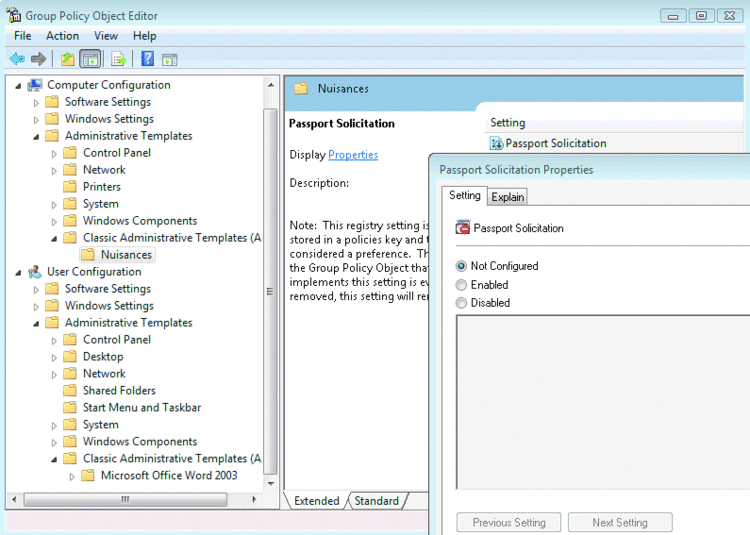The width and height of the screenshot is (750, 535).
Task: Click the tree pane scroll down arrow
Action: point(271,484)
